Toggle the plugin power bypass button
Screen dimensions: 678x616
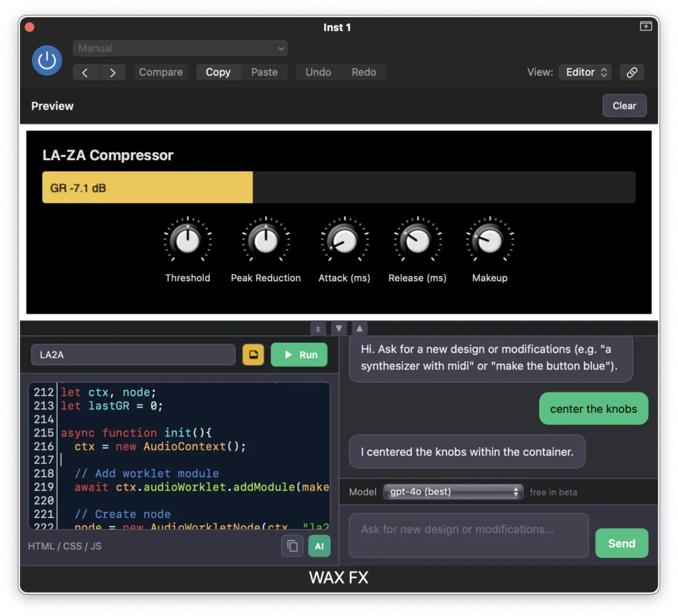pos(47,61)
